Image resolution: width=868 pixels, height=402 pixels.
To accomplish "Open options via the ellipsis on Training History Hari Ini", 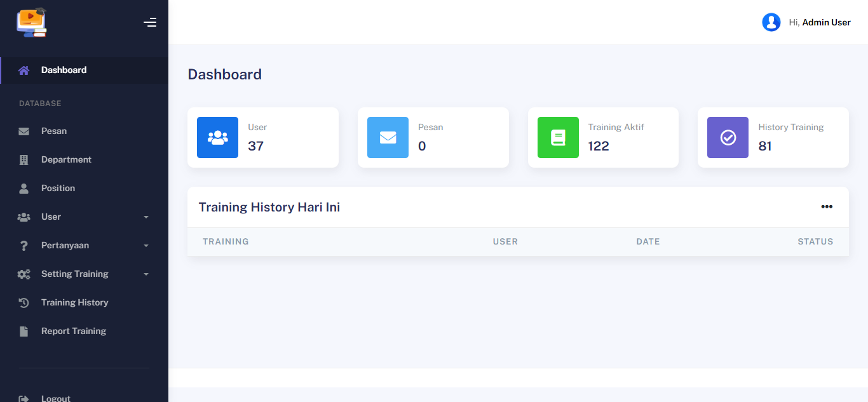I will click(x=827, y=206).
